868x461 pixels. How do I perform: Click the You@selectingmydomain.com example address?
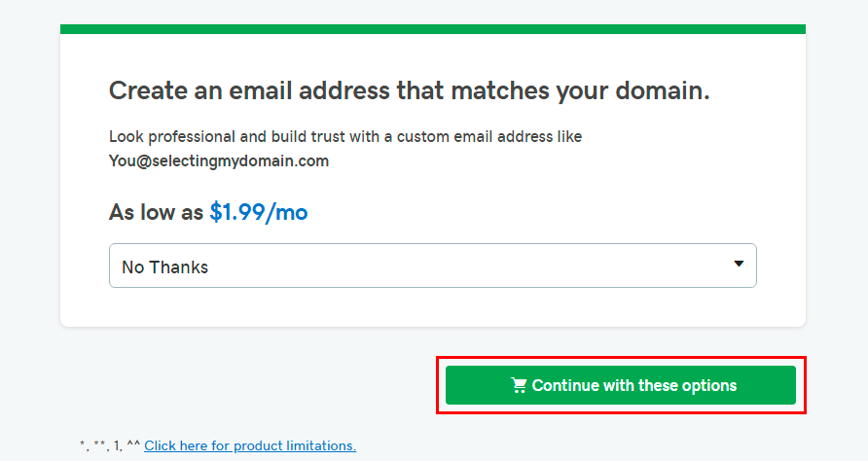coord(219,161)
